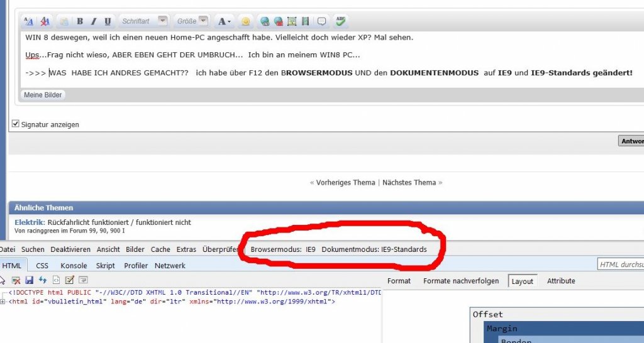Switch to the Konsole tab
Viewport: 644px width, 343px height.
[x=74, y=266]
